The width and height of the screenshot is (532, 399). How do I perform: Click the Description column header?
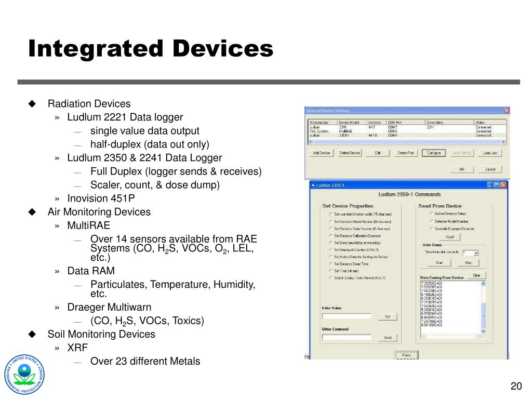449,122
